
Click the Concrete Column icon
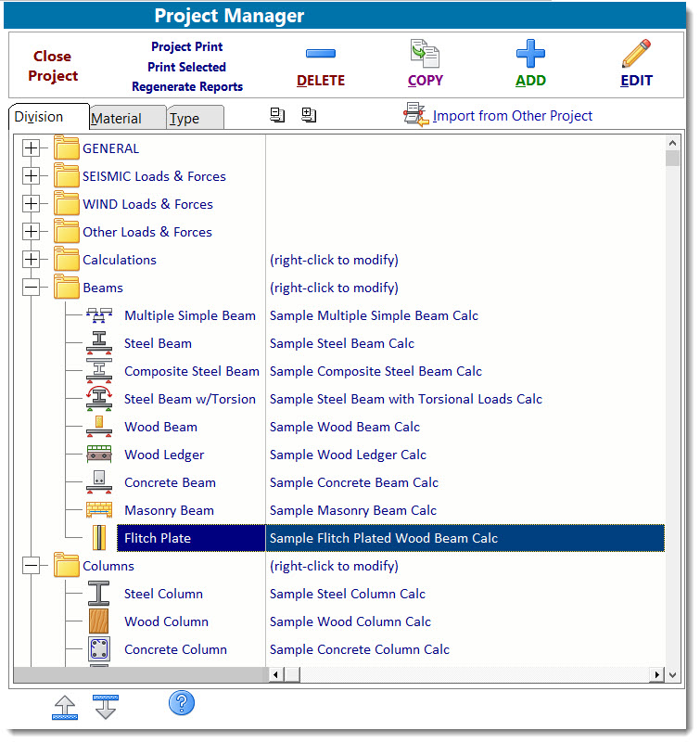click(x=98, y=649)
